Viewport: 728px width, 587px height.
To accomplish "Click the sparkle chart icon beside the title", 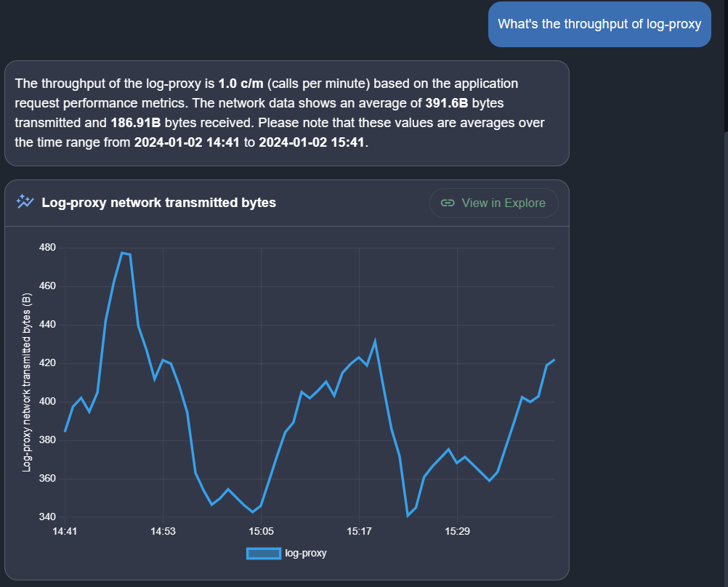I will [25, 202].
